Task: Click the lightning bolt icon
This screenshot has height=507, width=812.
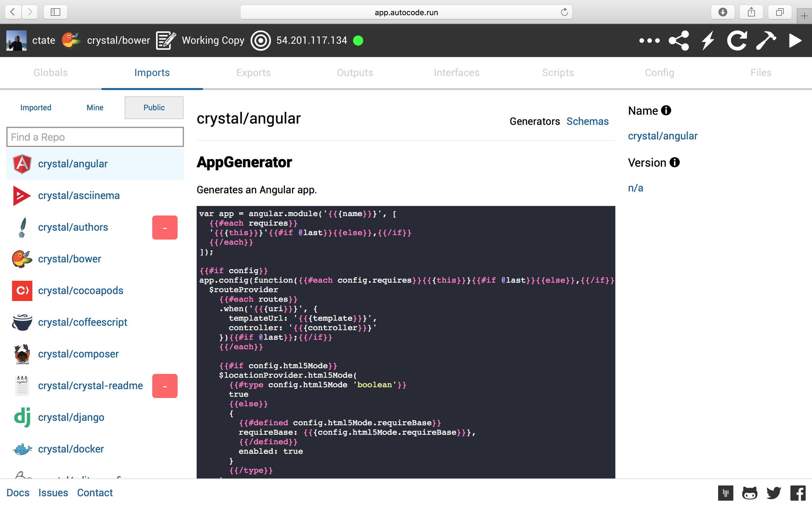Action: (x=708, y=41)
